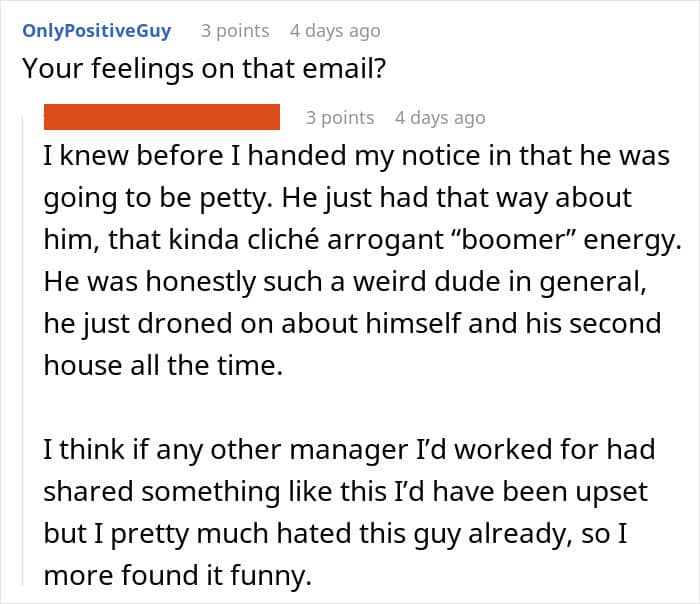Click the top comment's 3 points score

[235, 31]
